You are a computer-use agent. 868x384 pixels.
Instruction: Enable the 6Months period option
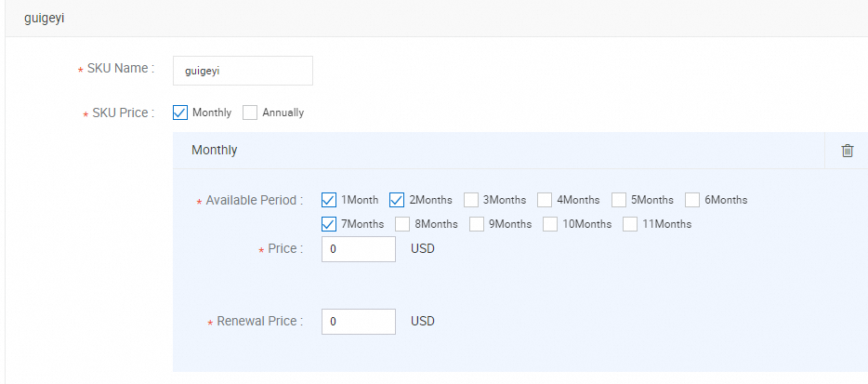(692, 200)
